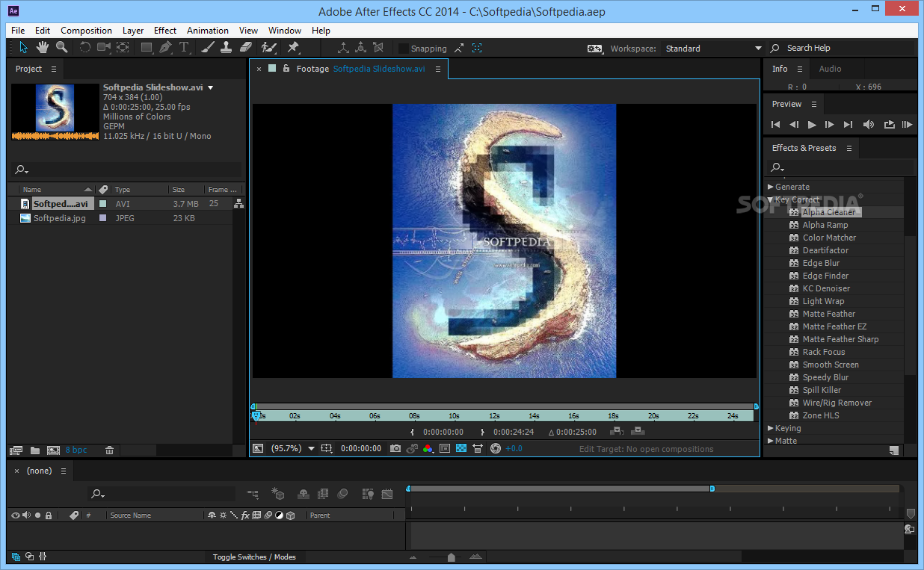Open the Effects & Presets panel menu

(x=849, y=148)
